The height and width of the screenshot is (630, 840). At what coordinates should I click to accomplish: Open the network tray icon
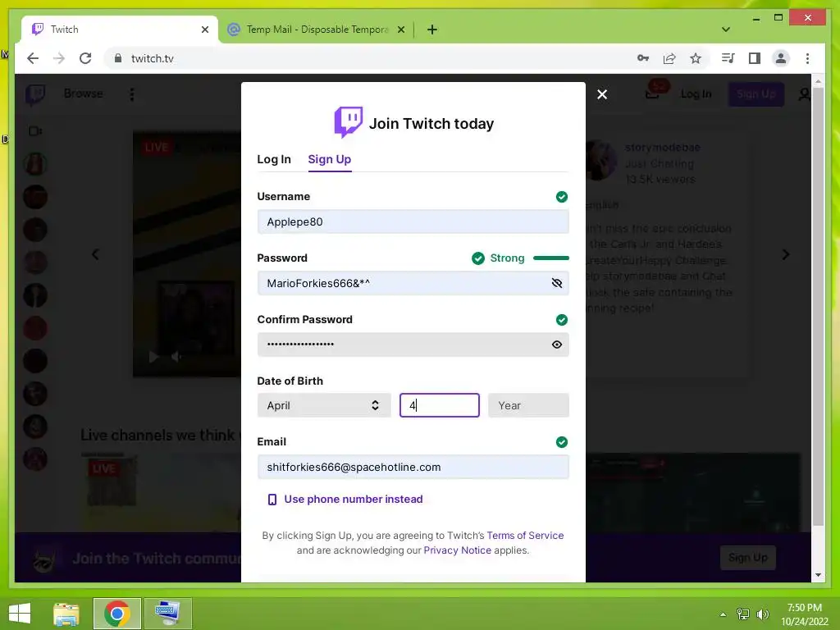[743, 614]
